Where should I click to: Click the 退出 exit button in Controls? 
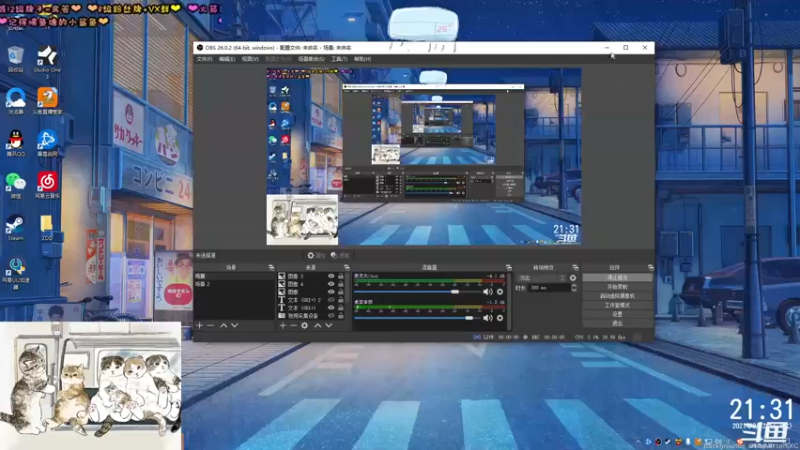617,323
